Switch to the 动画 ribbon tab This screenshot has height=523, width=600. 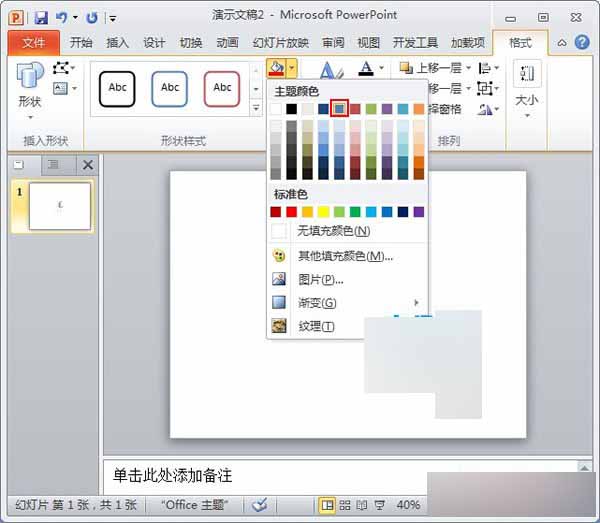click(x=227, y=42)
